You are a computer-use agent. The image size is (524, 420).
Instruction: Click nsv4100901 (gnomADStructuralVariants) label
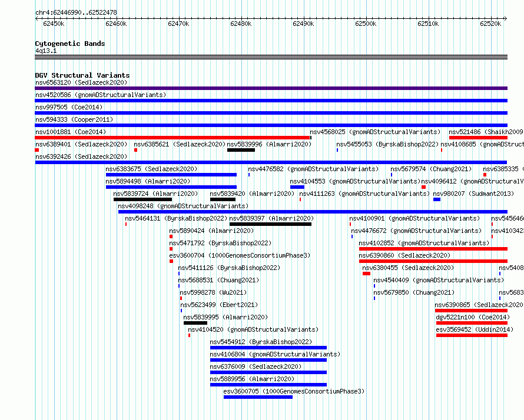pos(414,218)
